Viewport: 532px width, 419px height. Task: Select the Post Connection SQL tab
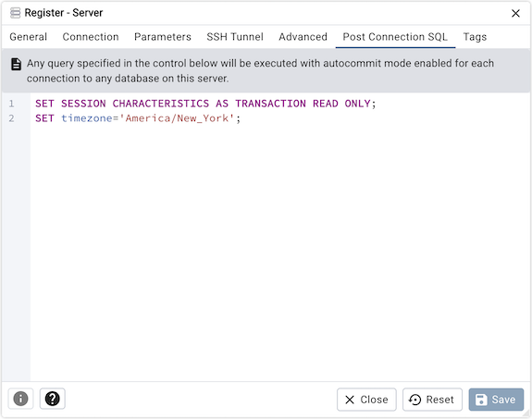pos(395,37)
